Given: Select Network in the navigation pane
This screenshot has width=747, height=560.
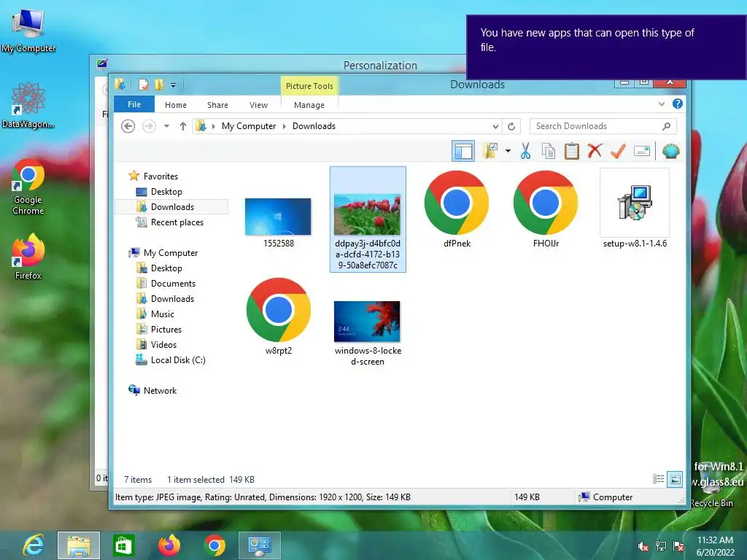Looking at the screenshot, I should pyautogui.click(x=160, y=391).
